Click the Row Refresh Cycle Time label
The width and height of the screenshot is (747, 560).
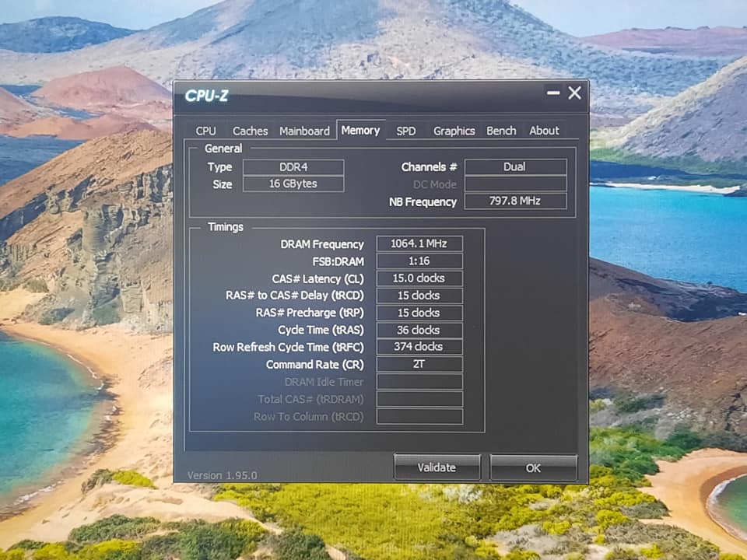tap(288, 347)
